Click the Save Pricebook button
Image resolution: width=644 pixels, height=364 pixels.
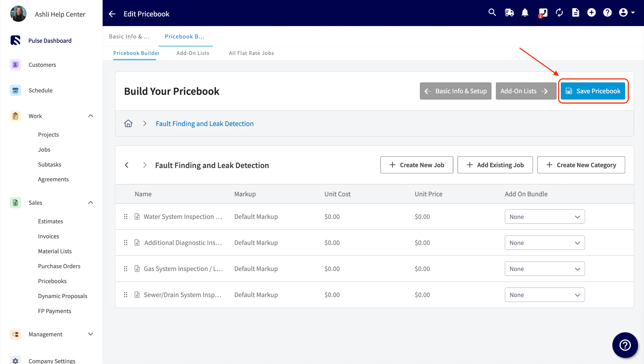coord(593,91)
